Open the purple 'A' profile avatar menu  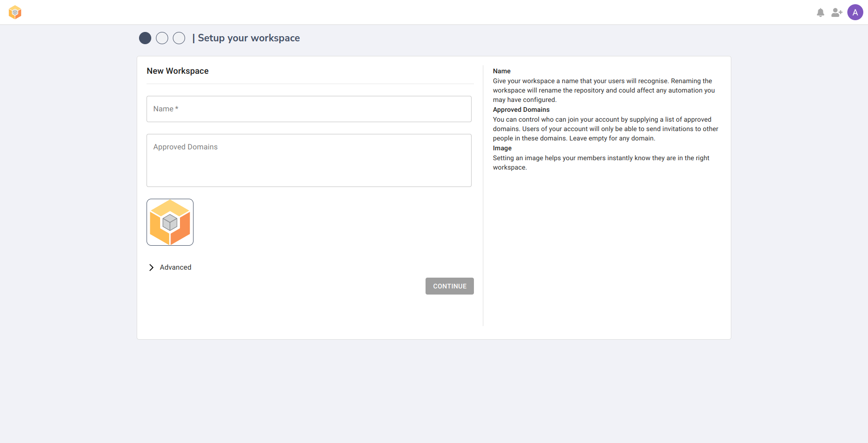(855, 13)
